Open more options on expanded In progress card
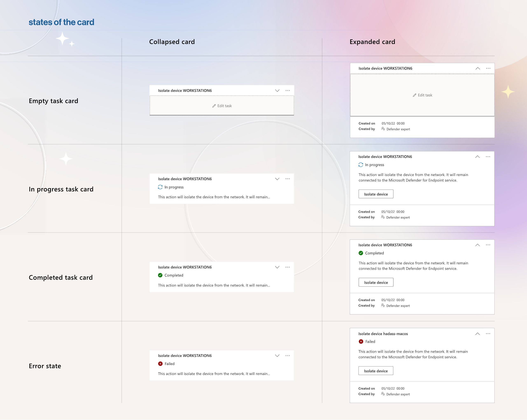Image resolution: width=527 pixels, height=420 pixels. [488, 157]
